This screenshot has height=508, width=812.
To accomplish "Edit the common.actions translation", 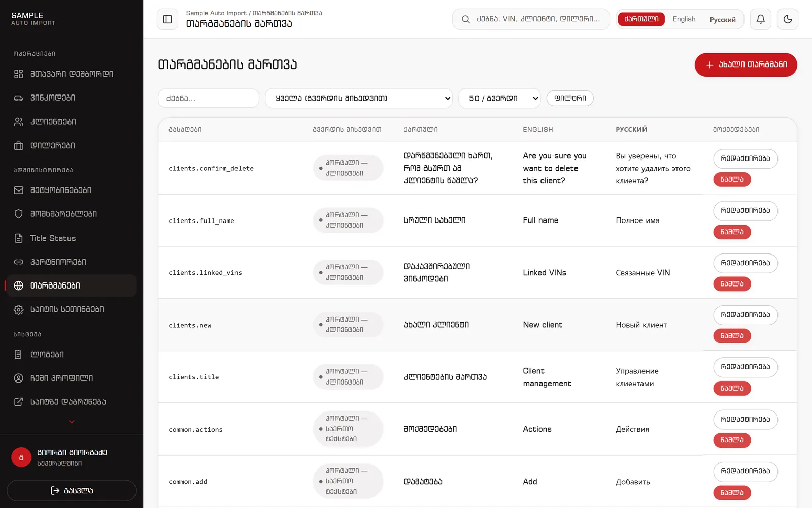I will pyautogui.click(x=745, y=420).
